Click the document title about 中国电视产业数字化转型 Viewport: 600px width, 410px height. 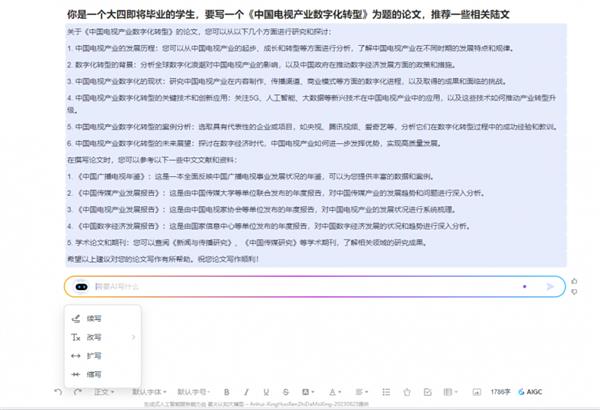click(288, 15)
